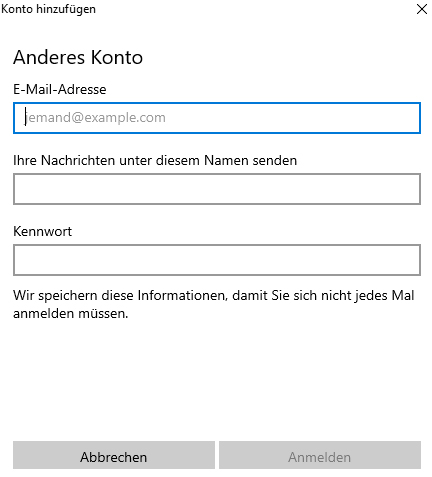Click the sender name text box

(x=217, y=189)
